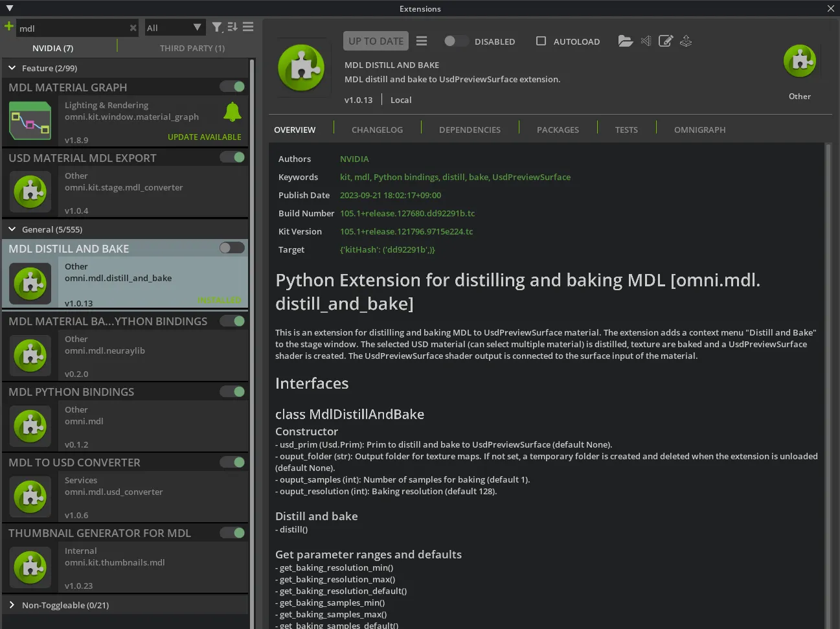Click the sort order icon
This screenshot has width=840, height=629.
[233, 27]
